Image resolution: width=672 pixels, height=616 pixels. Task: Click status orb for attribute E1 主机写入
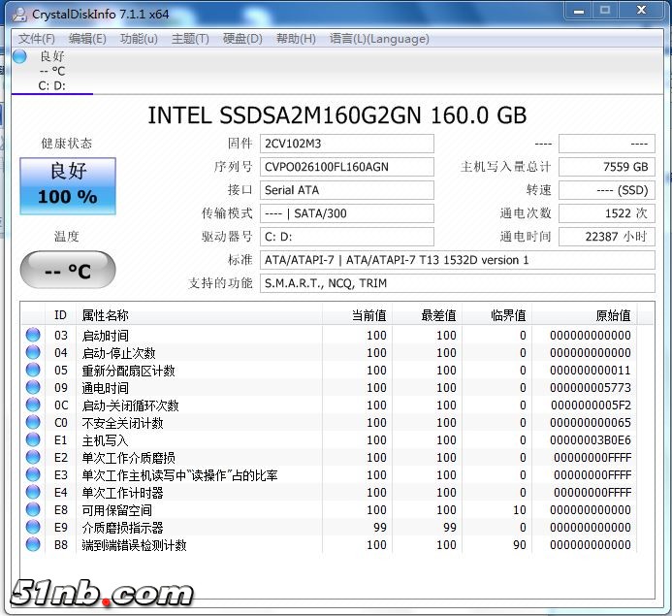click(34, 440)
